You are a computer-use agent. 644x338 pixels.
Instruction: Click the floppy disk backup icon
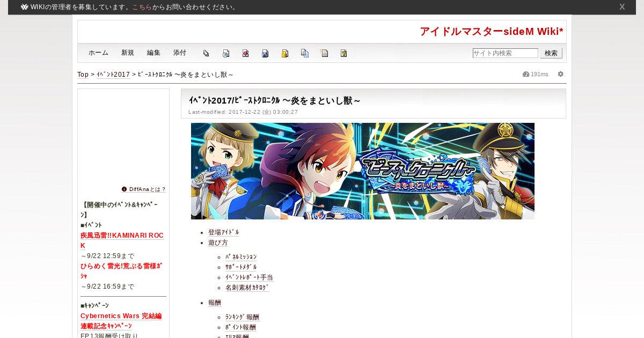(x=265, y=53)
